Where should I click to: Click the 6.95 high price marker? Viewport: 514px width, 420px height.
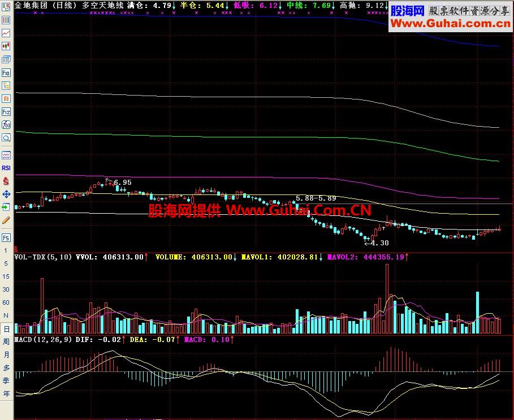coord(123,183)
